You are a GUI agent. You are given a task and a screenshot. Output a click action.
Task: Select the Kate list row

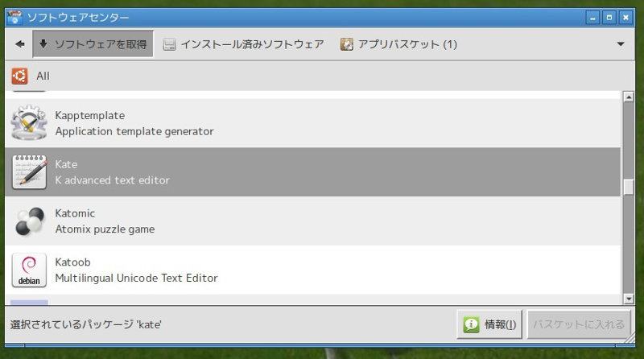click(312, 171)
